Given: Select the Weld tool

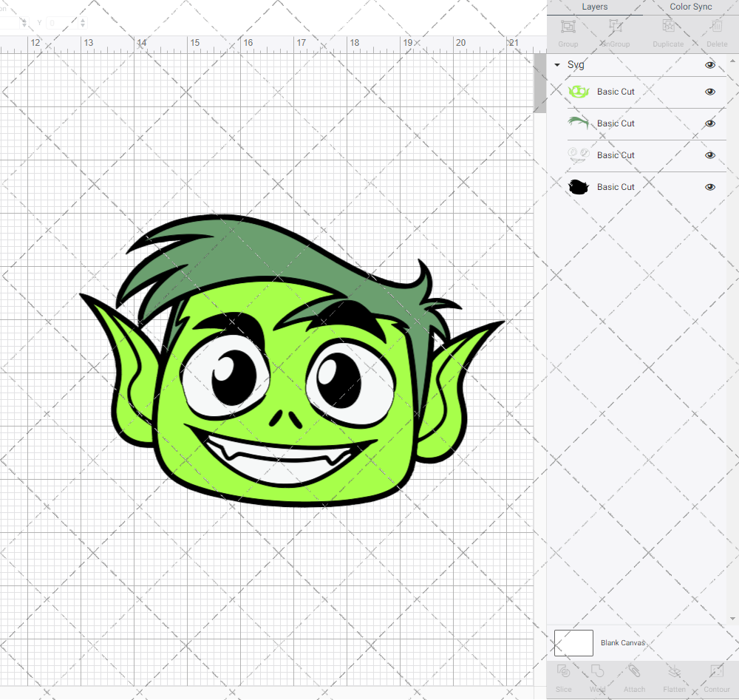Looking at the screenshot, I should coord(597,677).
